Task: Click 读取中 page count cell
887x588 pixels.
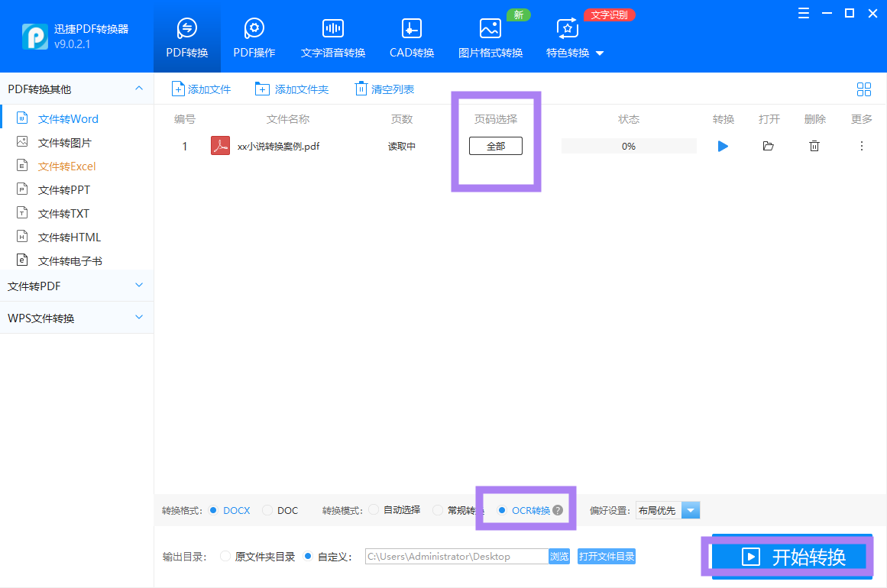Action: coord(402,147)
